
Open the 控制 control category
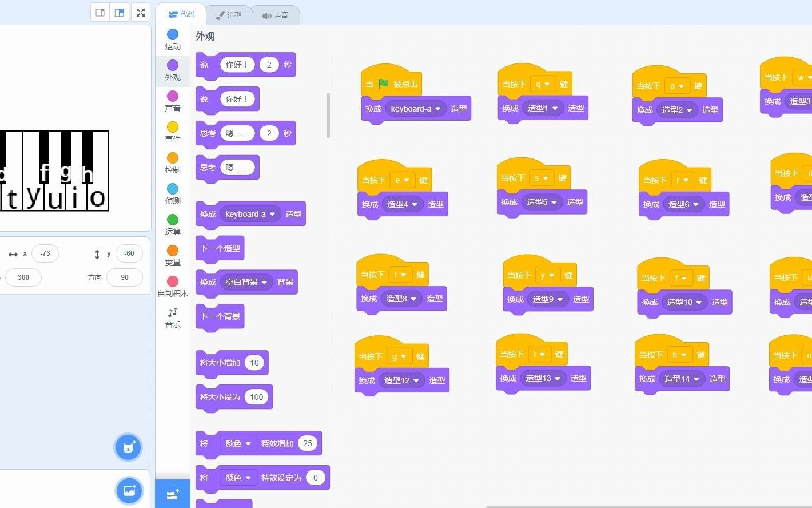[173, 164]
